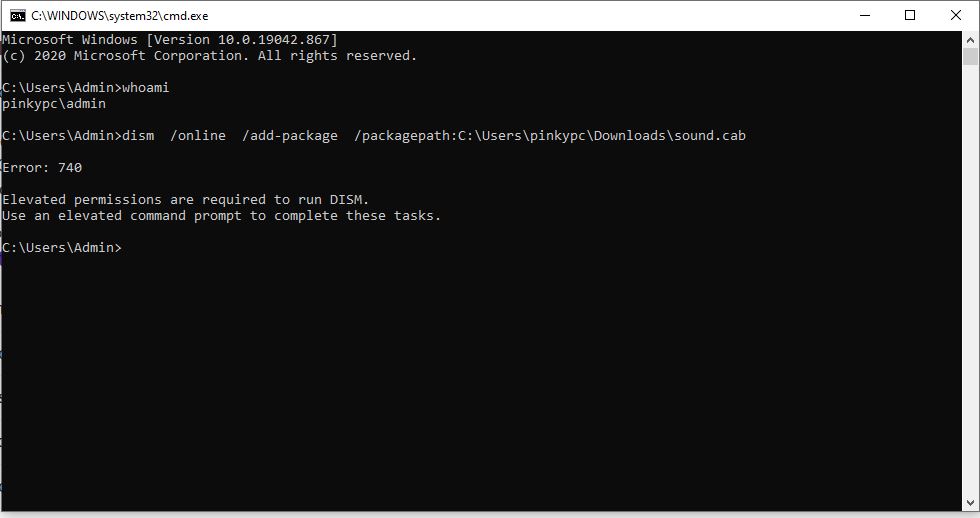Click the 'Elevated permissions are required' line
This screenshot has height=518, width=980.
click(x=186, y=200)
